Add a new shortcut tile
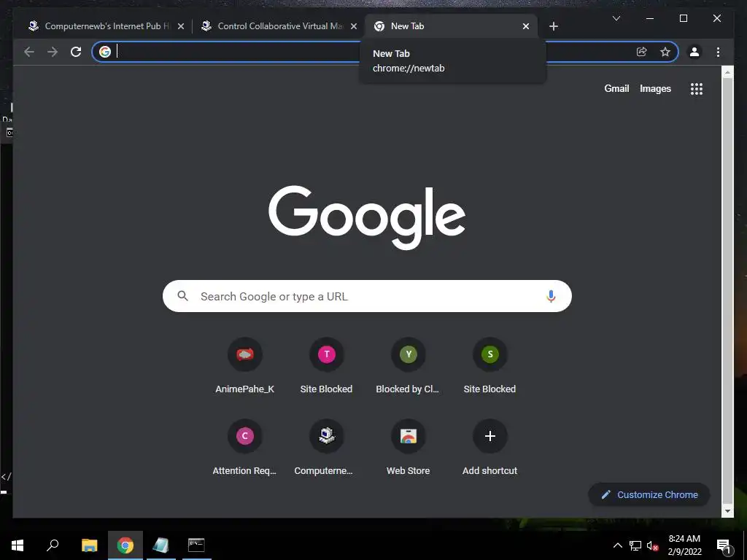The width and height of the screenshot is (747, 560). tap(489, 448)
